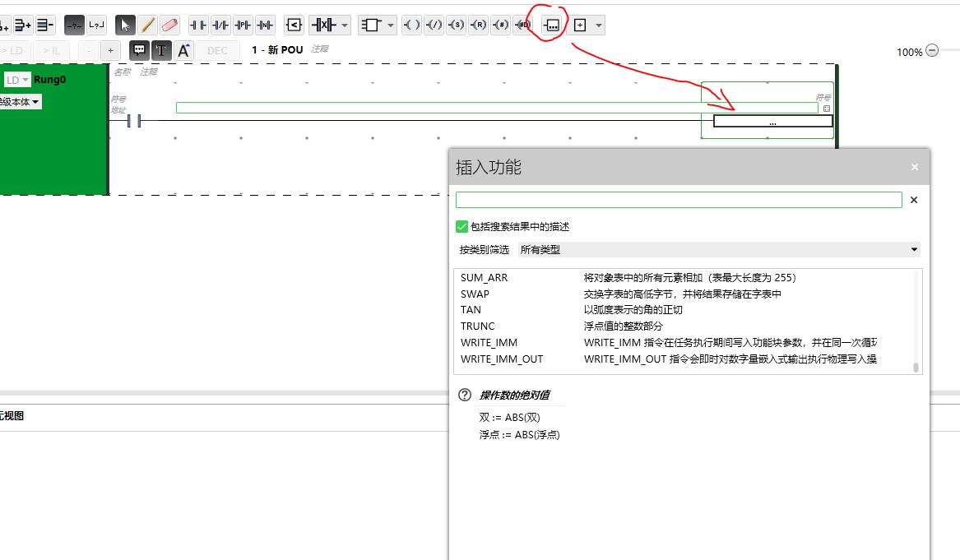Viewport: 960px width, 560px height.
Task: Uncheck include descriptions in search results
Action: pyautogui.click(x=461, y=227)
